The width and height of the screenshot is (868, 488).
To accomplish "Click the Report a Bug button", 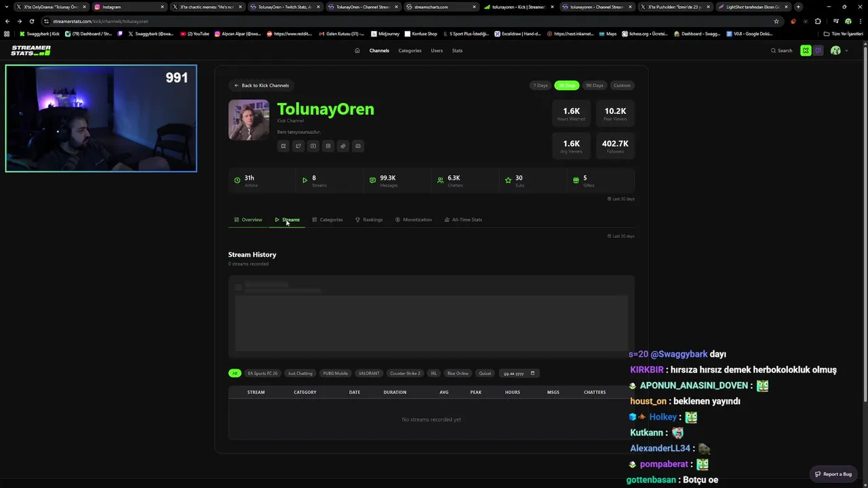I will coord(833,474).
